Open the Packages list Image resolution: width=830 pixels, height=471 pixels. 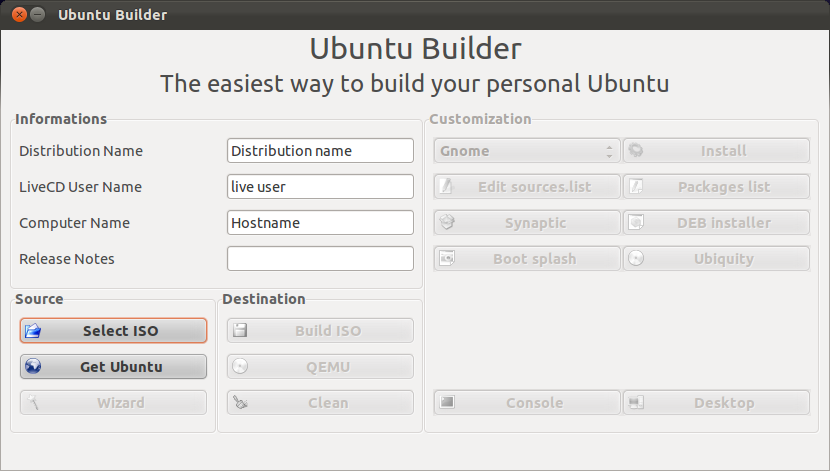tap(716, 187)
